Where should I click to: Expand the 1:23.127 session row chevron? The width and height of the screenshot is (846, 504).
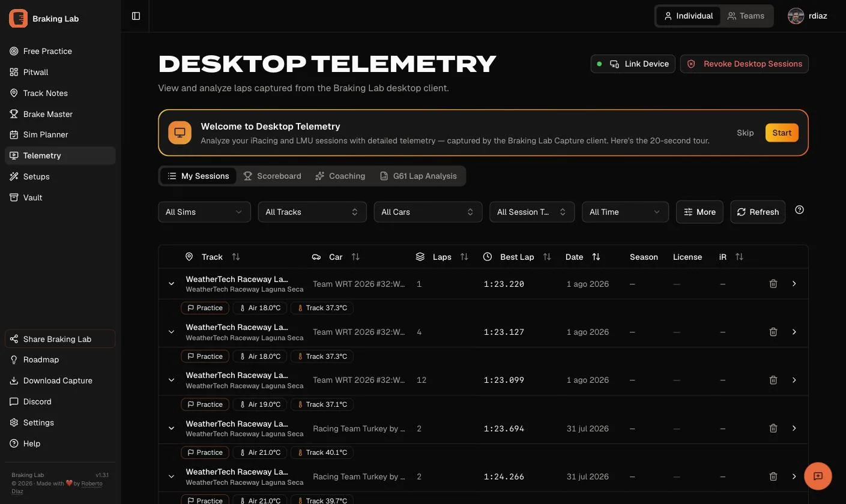point(171,332)
